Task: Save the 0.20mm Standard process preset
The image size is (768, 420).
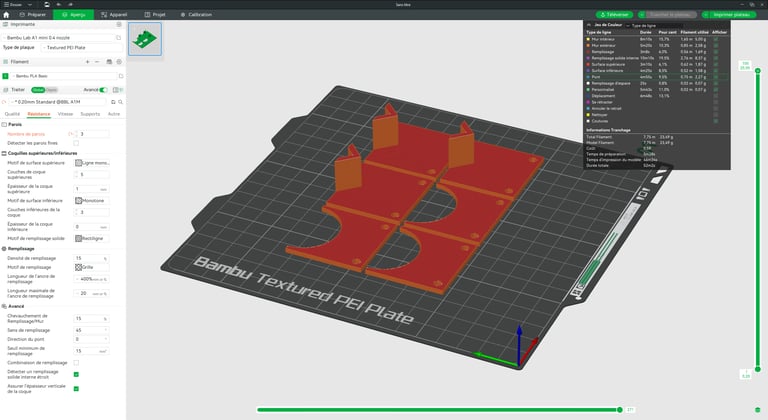Action: click(x=113, y=102)
